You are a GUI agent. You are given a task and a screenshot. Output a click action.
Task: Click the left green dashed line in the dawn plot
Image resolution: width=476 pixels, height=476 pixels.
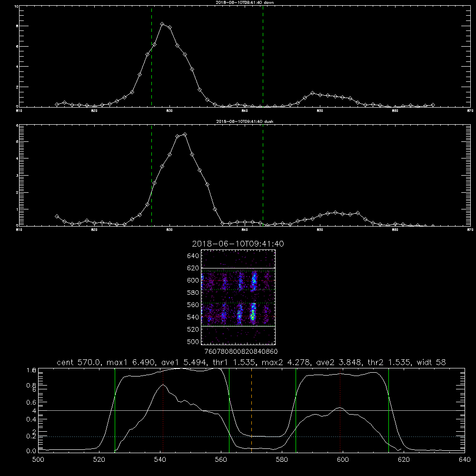(x=151, y=57)
